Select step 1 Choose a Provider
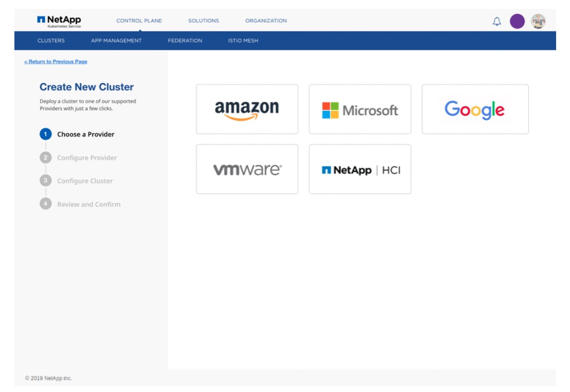This screenshot has width=570, height=392. click(x=85, y=134)
